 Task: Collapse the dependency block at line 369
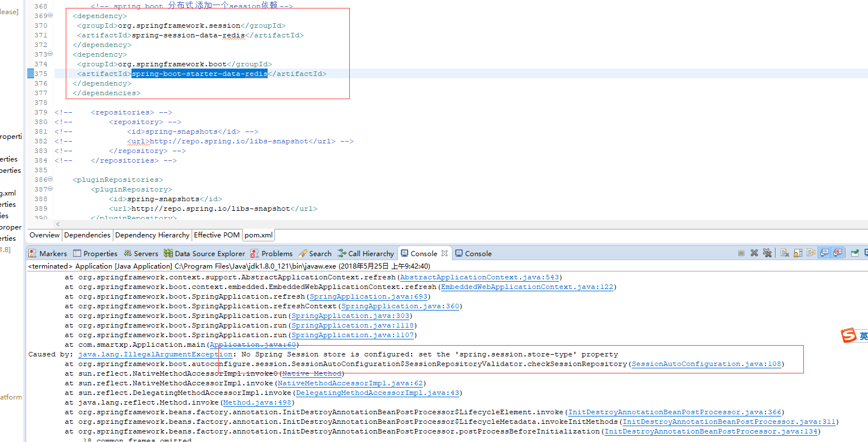(x=49, y=15)
